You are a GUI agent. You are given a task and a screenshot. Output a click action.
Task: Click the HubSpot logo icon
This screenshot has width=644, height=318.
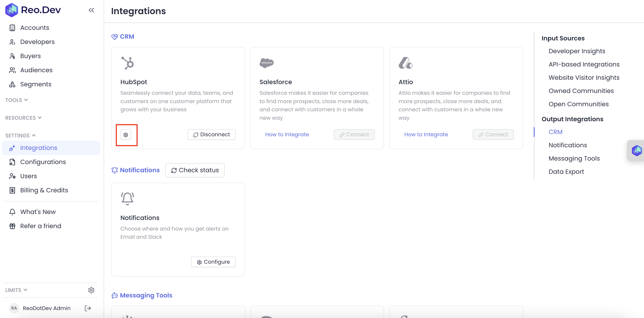tap(127, 63)
